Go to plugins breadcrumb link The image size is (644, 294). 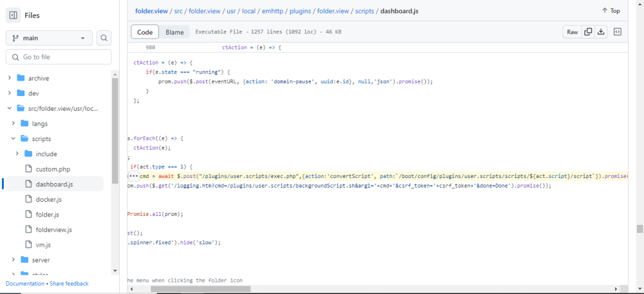(x=299, y=11)
